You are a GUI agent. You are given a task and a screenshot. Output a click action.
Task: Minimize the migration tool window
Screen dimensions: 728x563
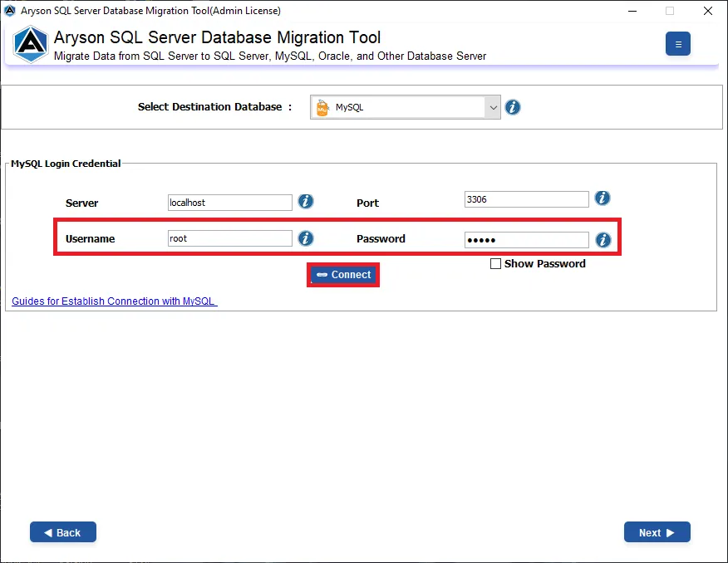[x=632, y=11]
